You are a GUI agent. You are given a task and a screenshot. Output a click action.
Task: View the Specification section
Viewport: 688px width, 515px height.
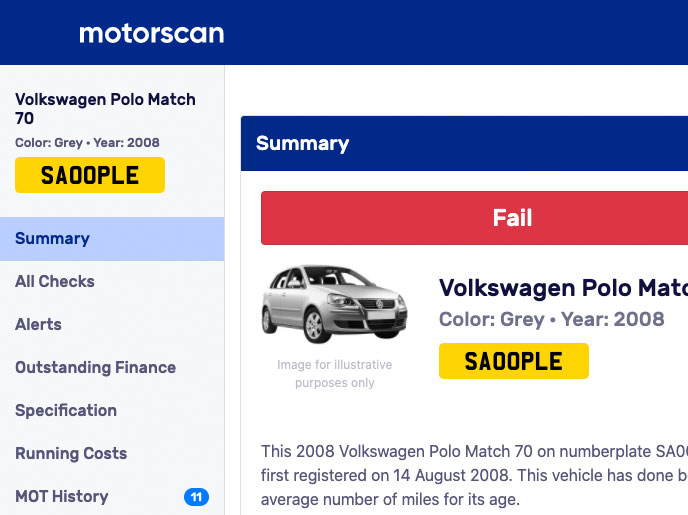66,410
